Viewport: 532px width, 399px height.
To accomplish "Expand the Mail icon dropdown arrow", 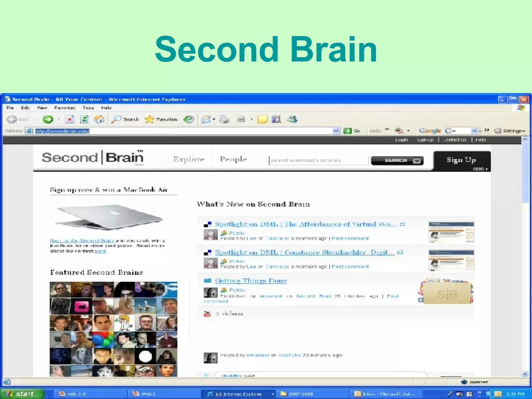I will [214, 119].
